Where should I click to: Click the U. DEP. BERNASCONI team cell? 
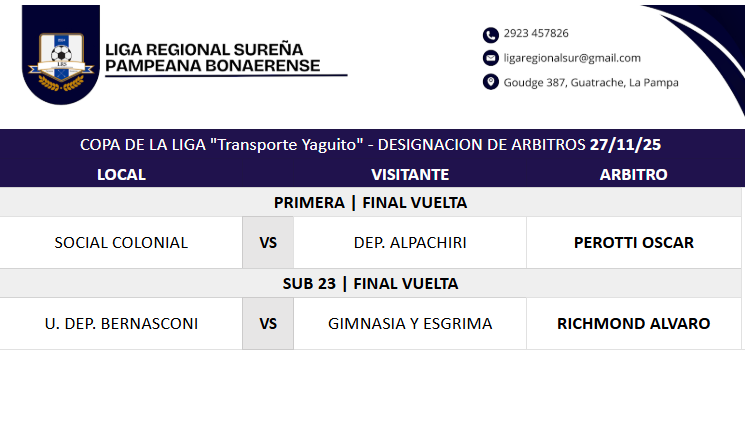pos(121,324)
